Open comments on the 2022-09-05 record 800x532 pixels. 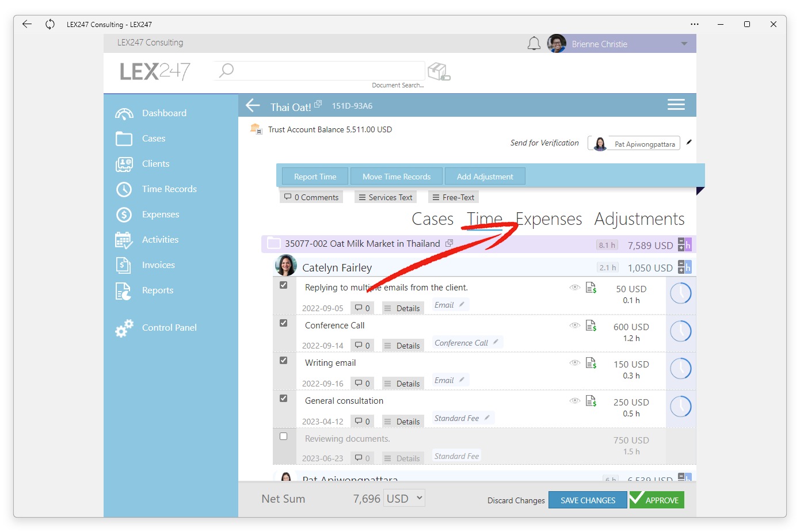click(363, 308)
